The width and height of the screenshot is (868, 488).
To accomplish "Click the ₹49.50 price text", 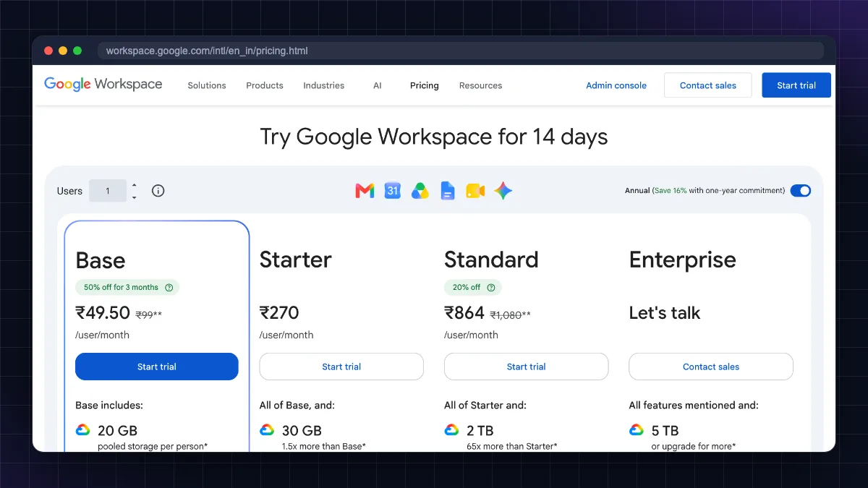I will click(103, 313).
